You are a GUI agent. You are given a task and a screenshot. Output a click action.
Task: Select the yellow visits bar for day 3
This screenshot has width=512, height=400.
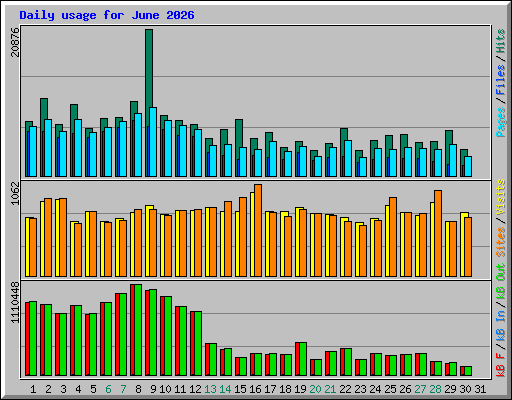(57, 238)
